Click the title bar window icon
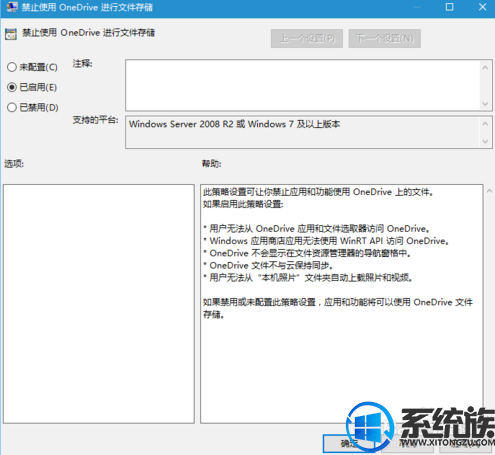Image resolution: width=495 pixels, height=455 pixels. tap(12, 7)
